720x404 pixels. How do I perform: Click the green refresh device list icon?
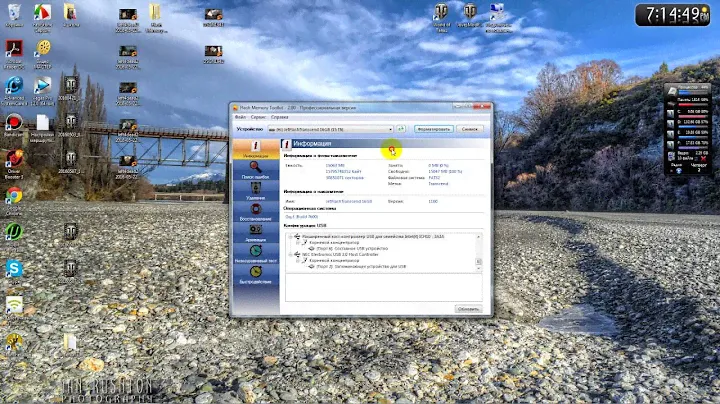pos(401,129)
